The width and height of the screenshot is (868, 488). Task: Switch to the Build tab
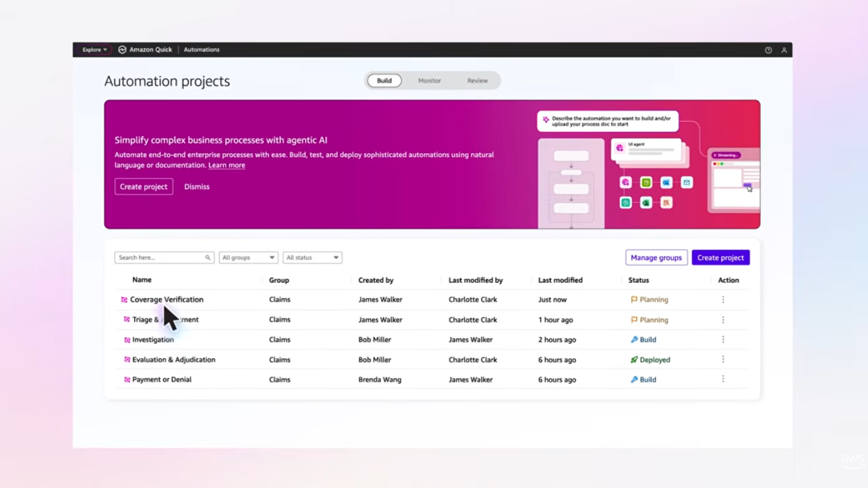click(x=384, y=81)
